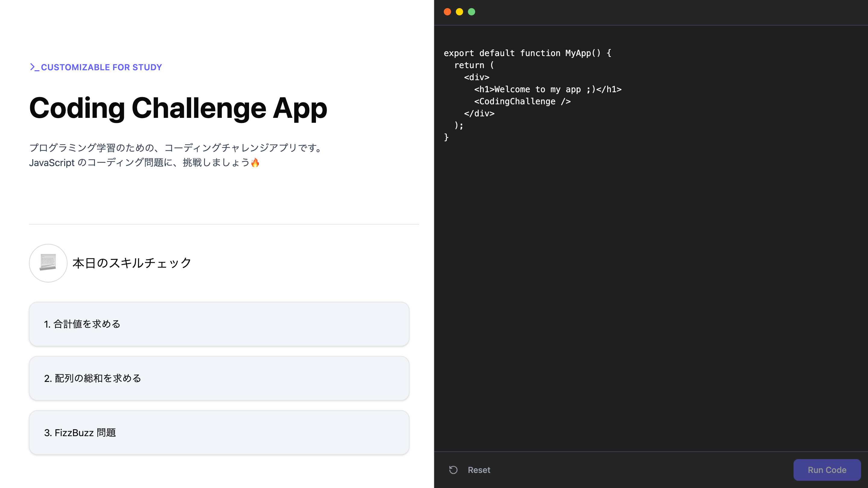This screenshot has width=868, height=488.
Task: Click the h1 Welcome to my app line
Action: coord(548,89)
